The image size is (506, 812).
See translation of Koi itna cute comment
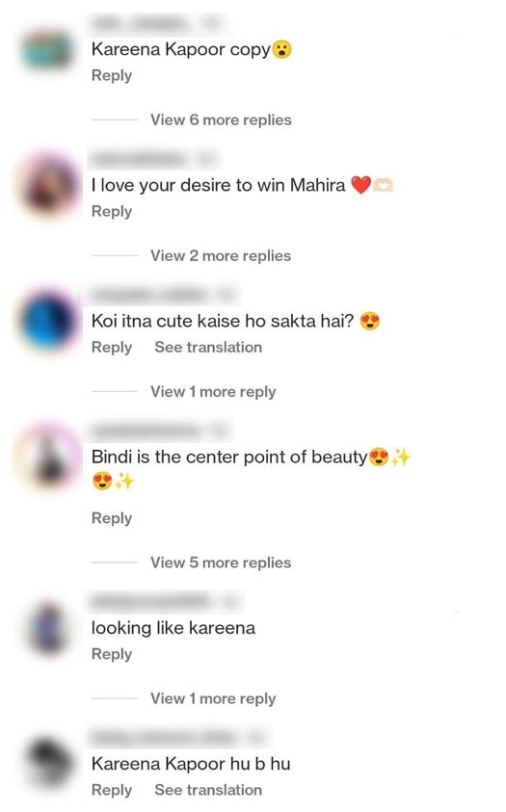pyautogui.click(x=208, y=347)
